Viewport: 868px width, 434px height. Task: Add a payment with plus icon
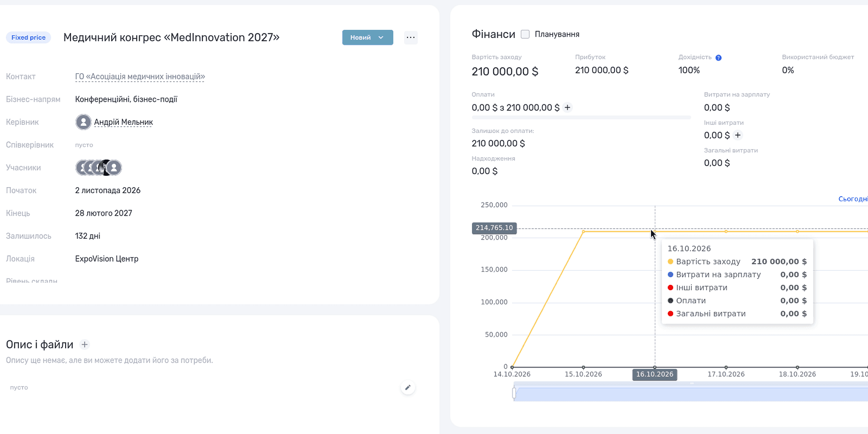pos(568,108)
